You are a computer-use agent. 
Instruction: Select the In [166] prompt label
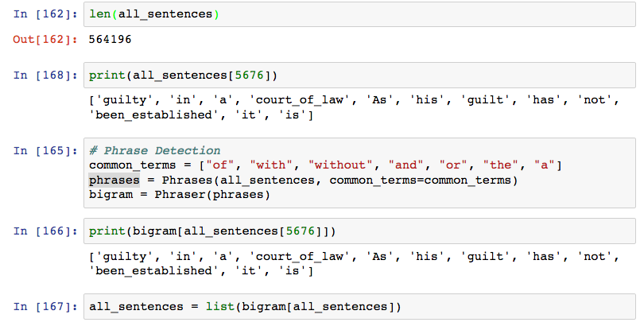[x=45, y=231]
